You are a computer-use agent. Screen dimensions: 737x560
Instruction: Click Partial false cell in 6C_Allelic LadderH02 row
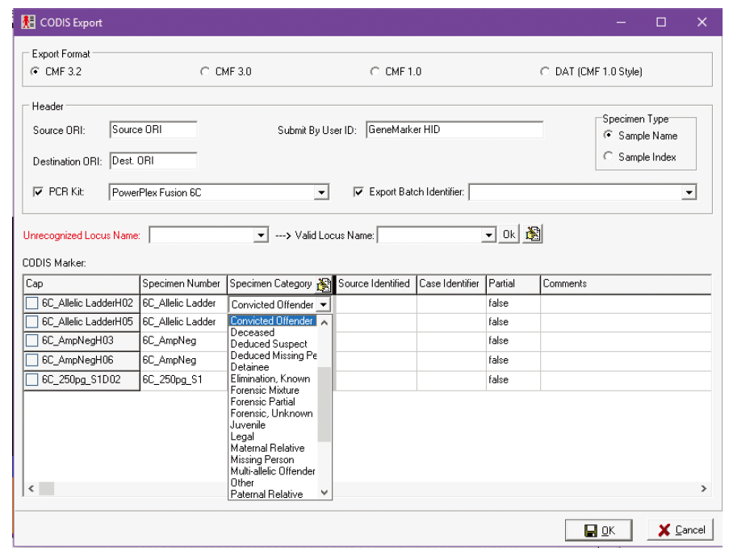tap(513, 303)
